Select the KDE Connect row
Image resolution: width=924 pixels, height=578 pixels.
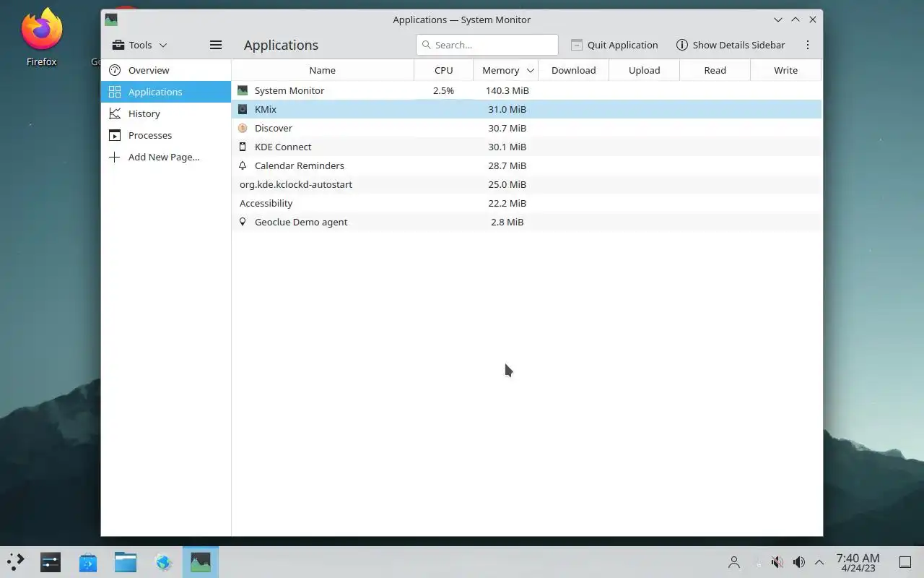pos(526,147)
